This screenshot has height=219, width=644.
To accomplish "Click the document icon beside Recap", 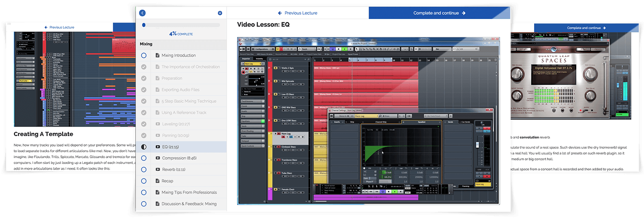I will (x=158, y=181).
